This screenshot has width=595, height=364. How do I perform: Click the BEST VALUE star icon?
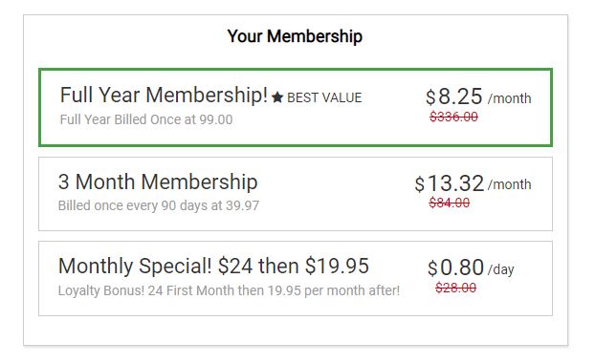pos(277,97)
